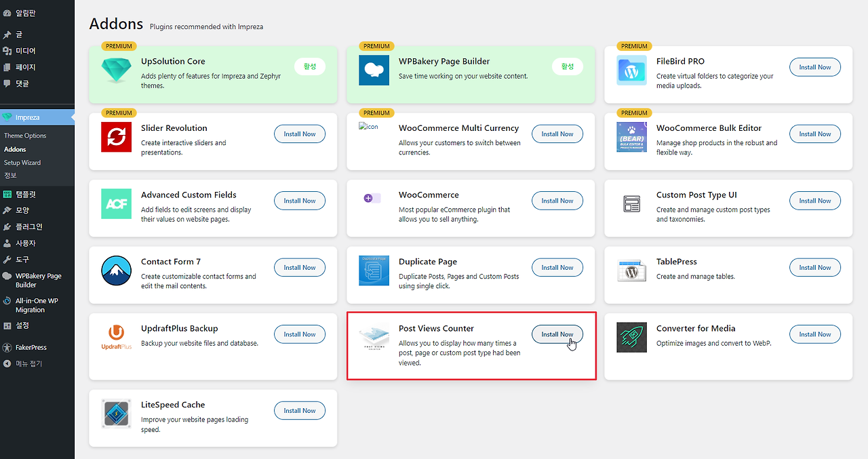
Task: Click 활성 status on WPBakery Page Builder
Action: [x=568, y=66]
